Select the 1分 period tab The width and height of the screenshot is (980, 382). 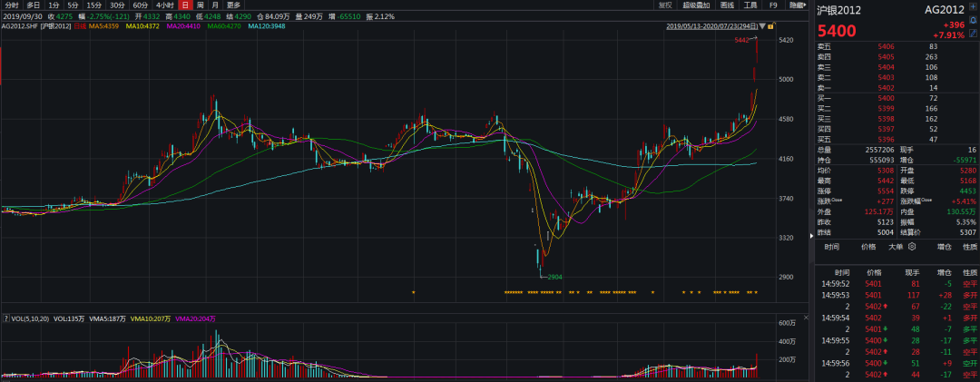point(54,5)
